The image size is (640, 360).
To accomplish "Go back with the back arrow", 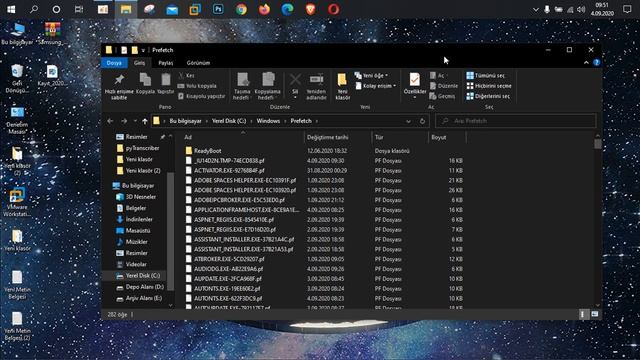I will coord(110,121).
